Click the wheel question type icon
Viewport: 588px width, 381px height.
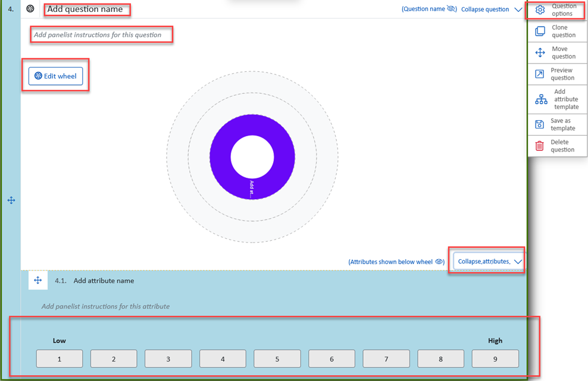(x=30, y=9)
